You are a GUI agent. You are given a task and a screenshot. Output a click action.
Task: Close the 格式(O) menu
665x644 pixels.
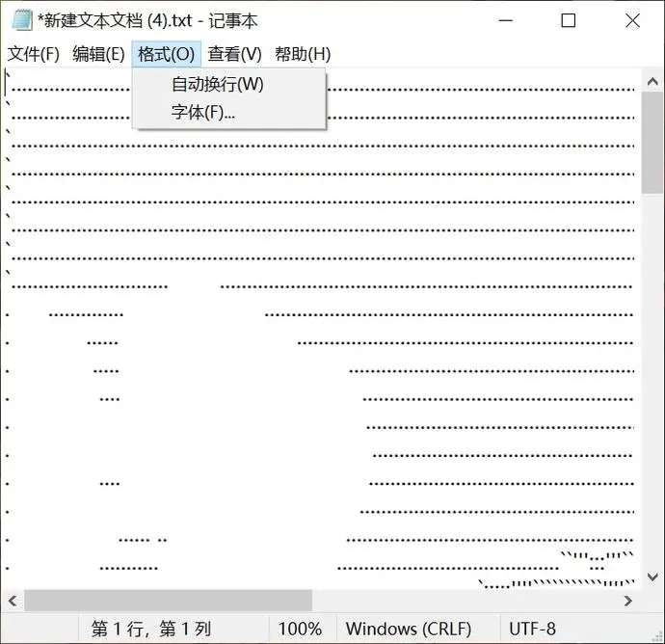pos(166,54)
